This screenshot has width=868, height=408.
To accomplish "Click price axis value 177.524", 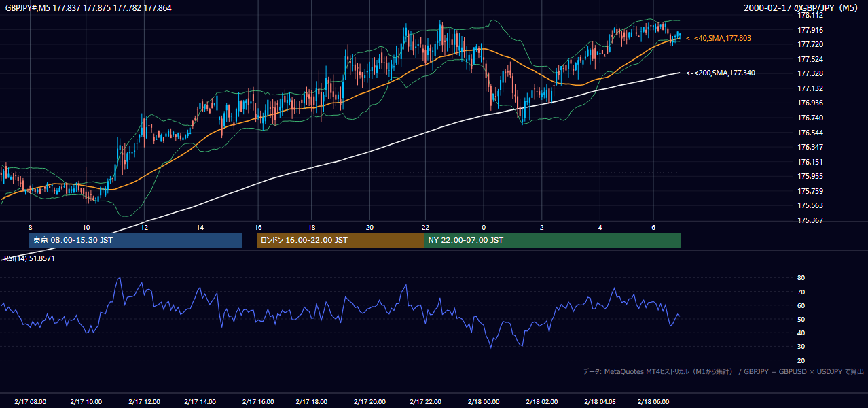I will click(x=810, y=59).
